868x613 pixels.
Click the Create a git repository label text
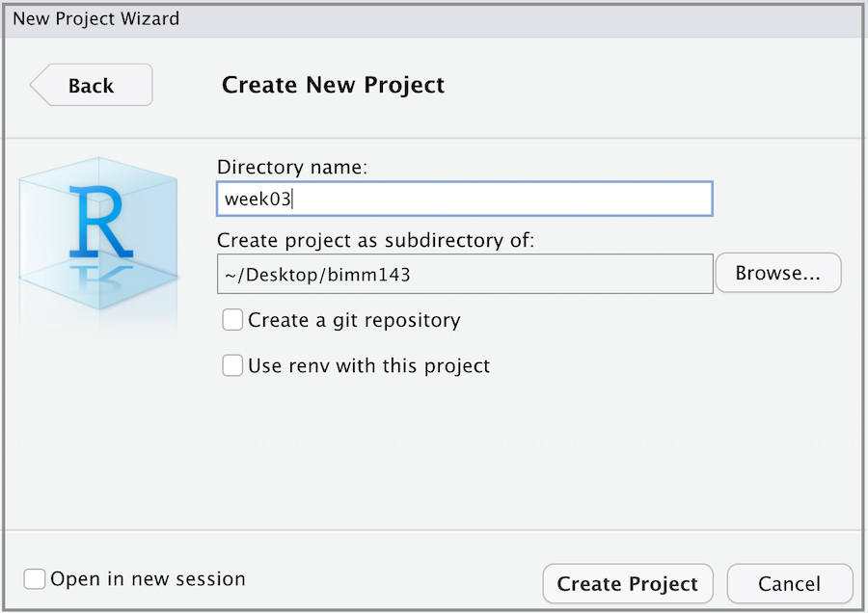pos(354,320)
